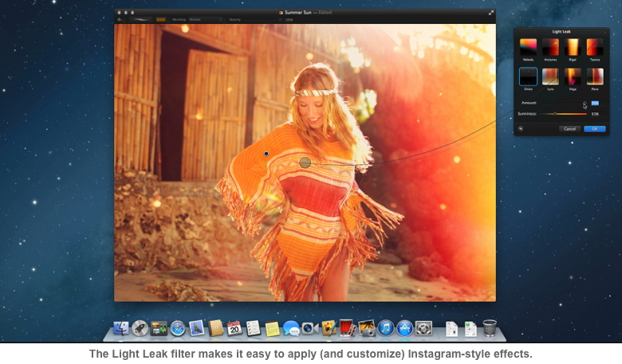Launch FaceTime camera icon in dock

coord(310,328)
